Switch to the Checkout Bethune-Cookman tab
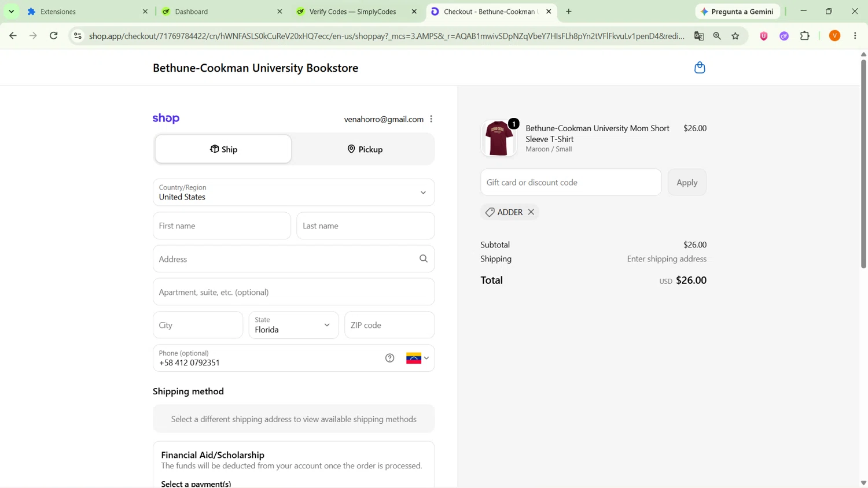This screenshot has height=488, width=868. click(491, 12)
